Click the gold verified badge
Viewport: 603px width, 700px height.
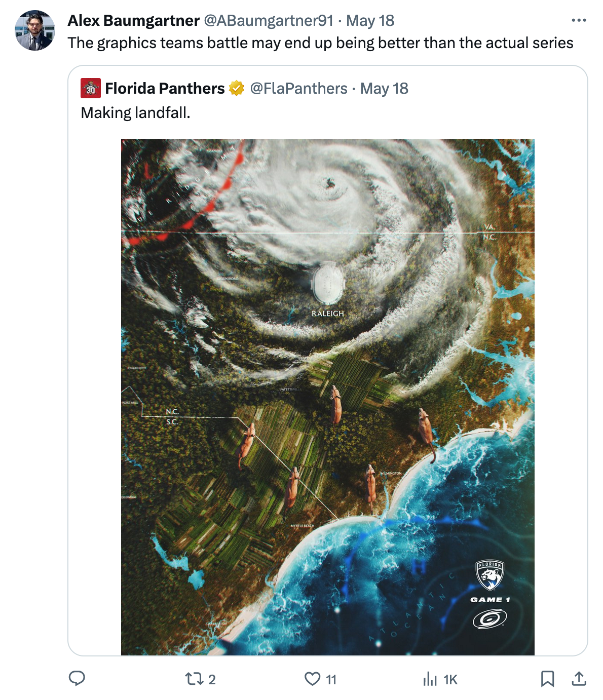click(237, 89)
